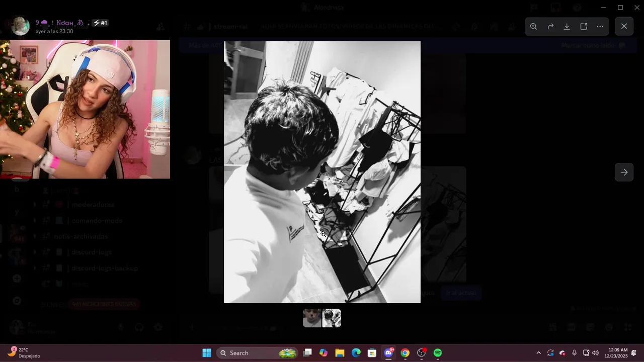Close the image viewer with the X button
Viewport: 644px width, 362px height.
(624, 27)
